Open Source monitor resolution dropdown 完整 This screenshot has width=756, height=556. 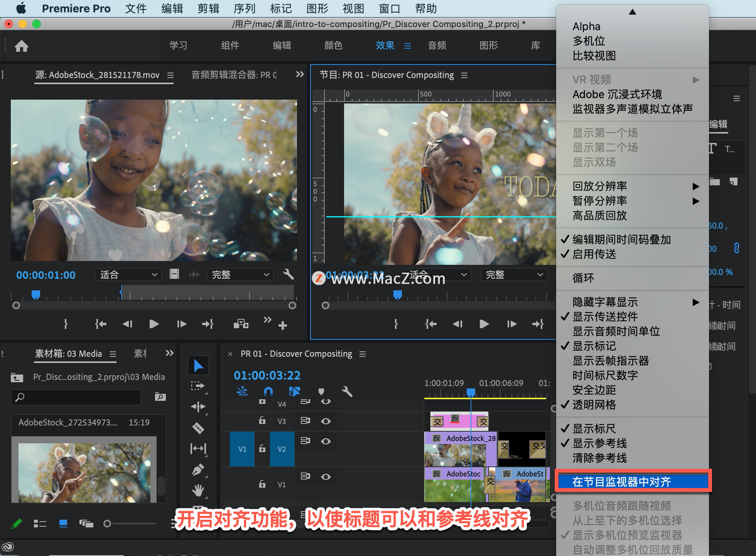click(x=240, y=274)
